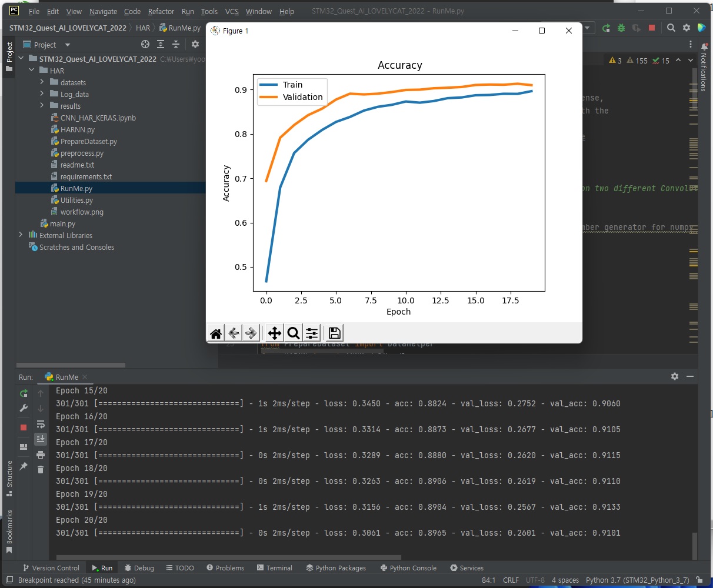Open Notifications side panel
Image resolution: width=713 pixels, height=588 pixels.
point(704,68)
